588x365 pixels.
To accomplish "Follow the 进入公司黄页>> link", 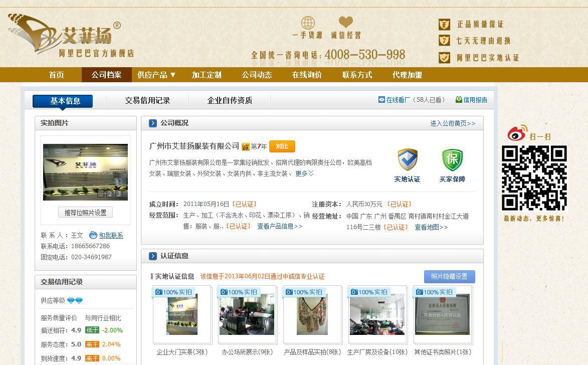I will (453, 123).
